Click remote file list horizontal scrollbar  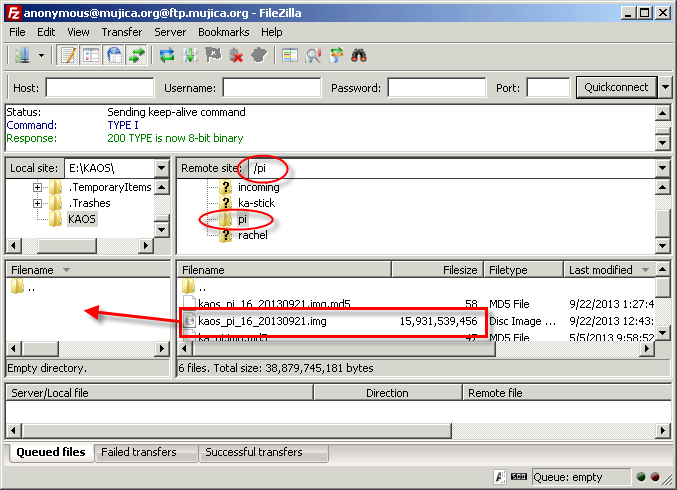coord(343,348)
